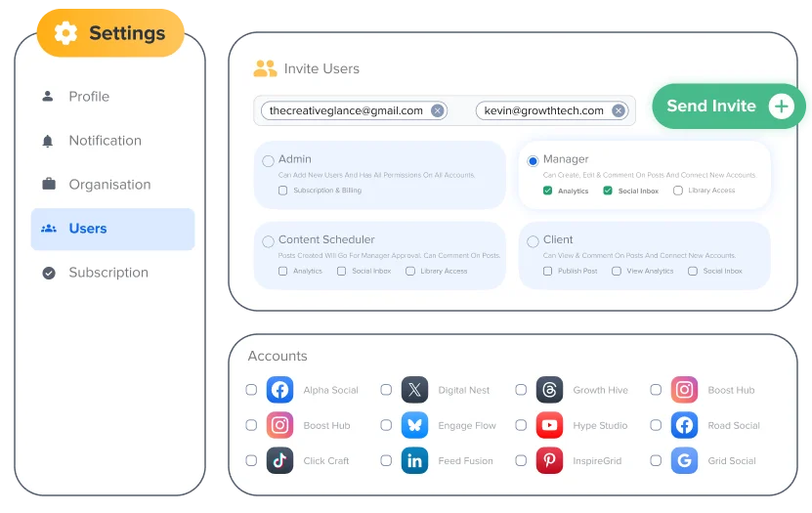Click the TikTok icon for Click Craft
Viewport: 812px width, 513px height.
280,460
